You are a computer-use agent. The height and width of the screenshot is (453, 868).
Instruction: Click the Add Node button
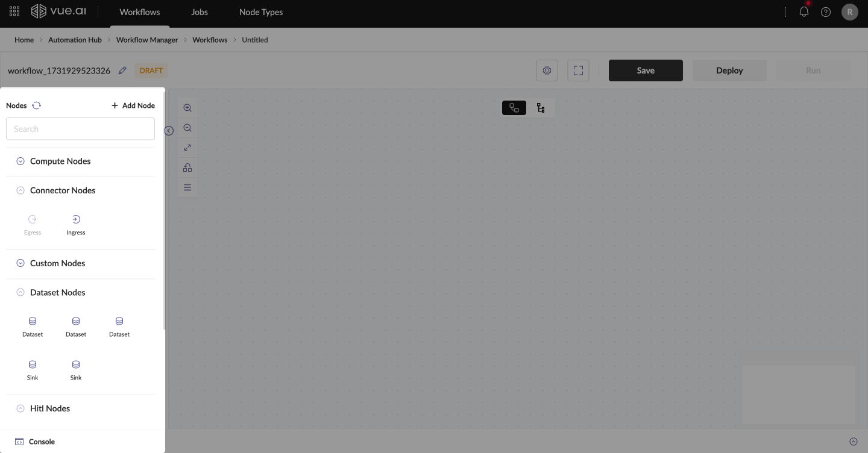click(x=133, y=105)
